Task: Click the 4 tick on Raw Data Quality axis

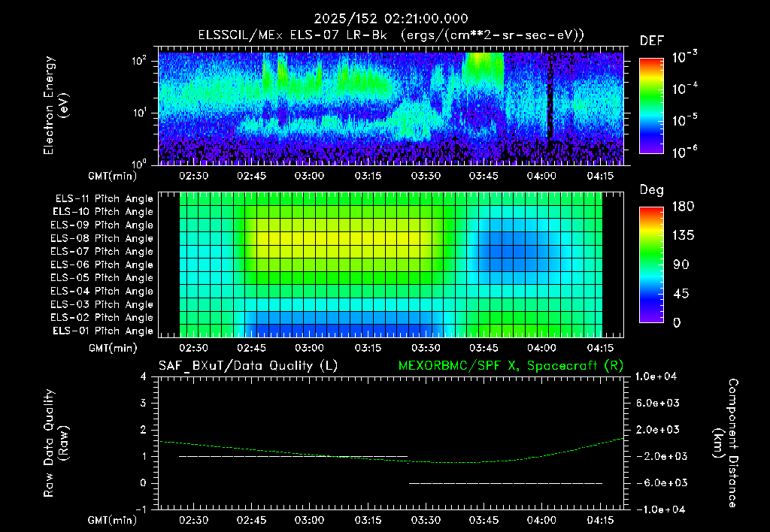Action: pyautogui.click(x=144, y=376)
